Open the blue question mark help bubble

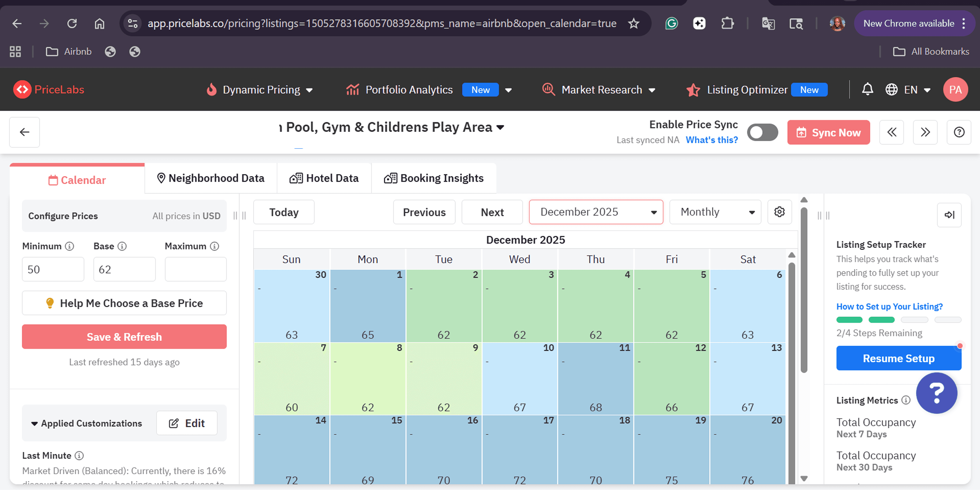click(x=936, y=393)
